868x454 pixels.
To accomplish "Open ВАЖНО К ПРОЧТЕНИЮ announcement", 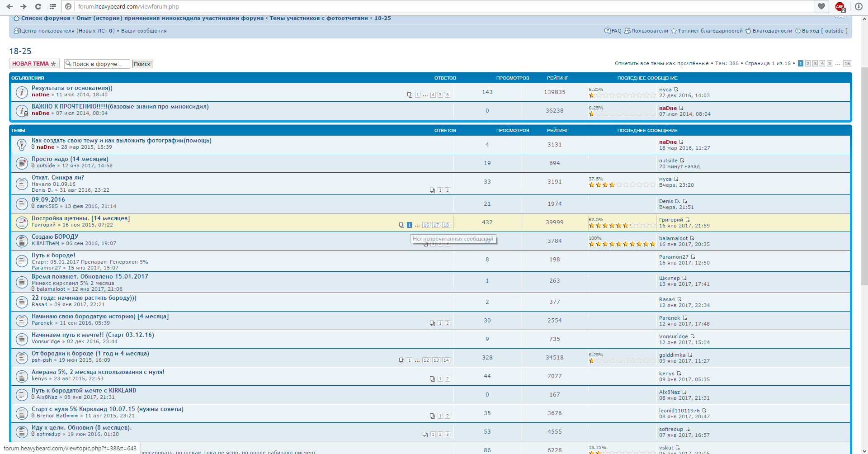I will 120,107.
